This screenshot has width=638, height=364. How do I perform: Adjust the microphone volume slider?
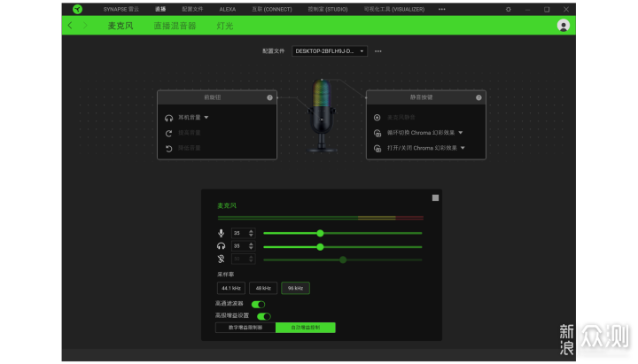pos(343,233)
